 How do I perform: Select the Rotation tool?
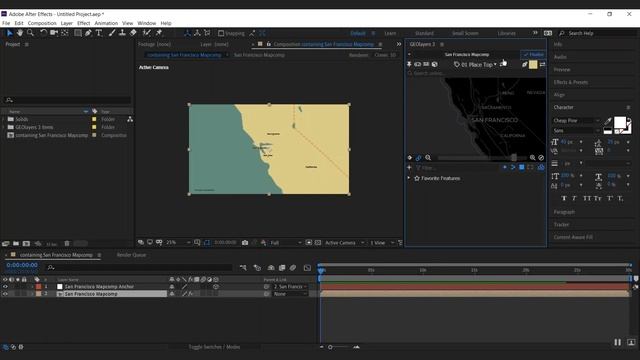(43, 33)
